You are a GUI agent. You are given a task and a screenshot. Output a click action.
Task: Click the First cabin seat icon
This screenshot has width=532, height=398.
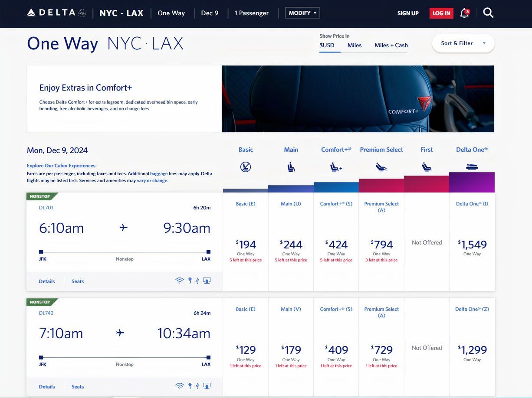pos(427,167)
